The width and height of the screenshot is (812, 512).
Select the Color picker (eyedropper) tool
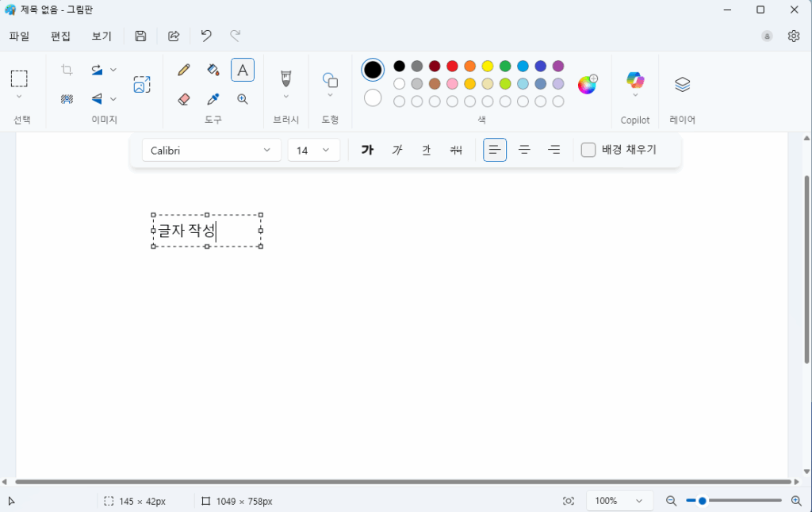click(213, 99)
